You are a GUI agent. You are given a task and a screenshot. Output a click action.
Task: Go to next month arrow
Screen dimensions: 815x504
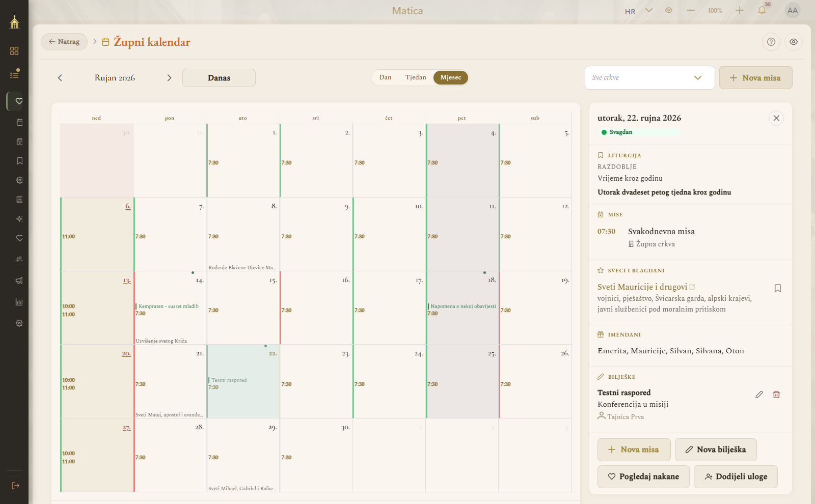[170, 78]
